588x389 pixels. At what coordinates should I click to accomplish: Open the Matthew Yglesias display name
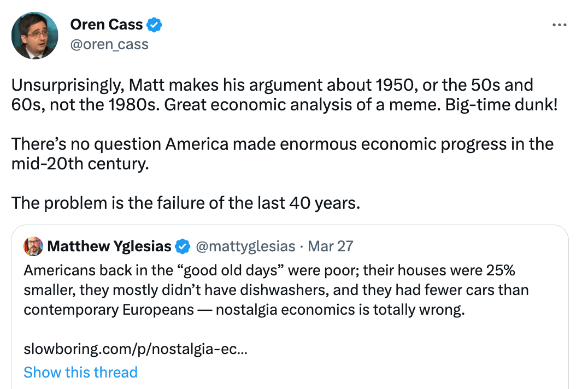pos(109,246)
